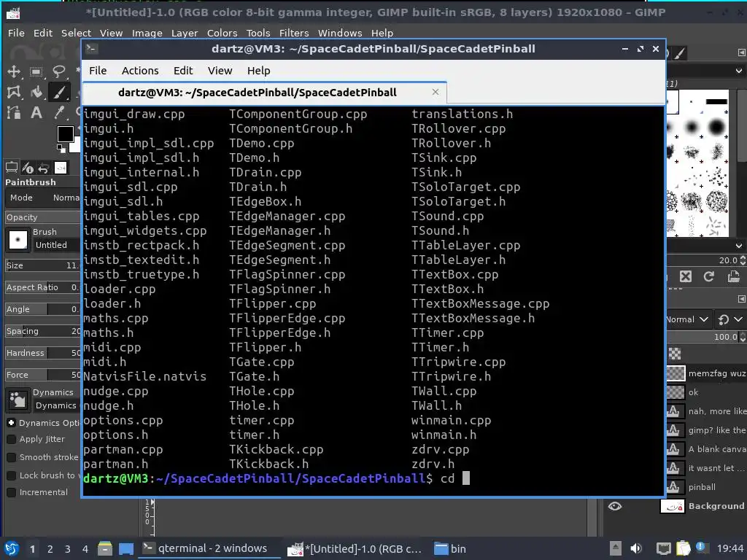The image size is (747, 560).
Task: Select the Bucket Fill tool
Action: (36, 93)
